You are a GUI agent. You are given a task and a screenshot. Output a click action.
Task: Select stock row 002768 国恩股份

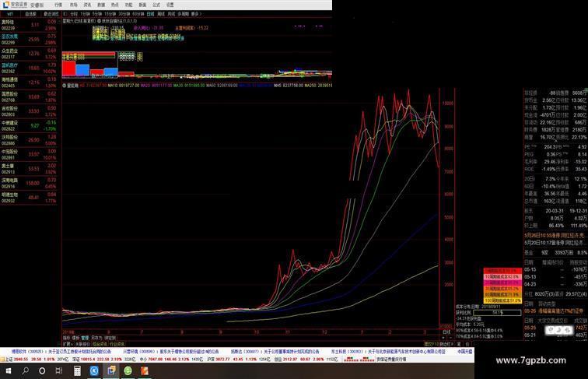click(x=29, y=97)
